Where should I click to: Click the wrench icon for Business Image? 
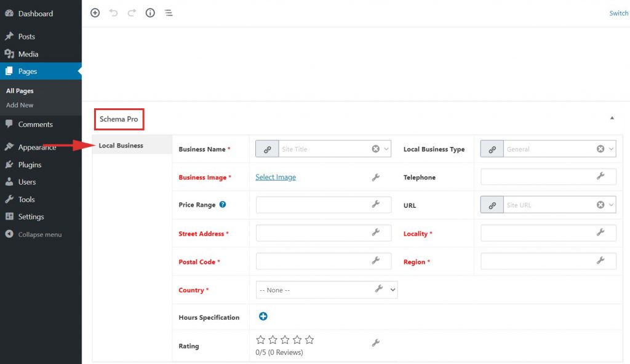[x=375, y=178]
